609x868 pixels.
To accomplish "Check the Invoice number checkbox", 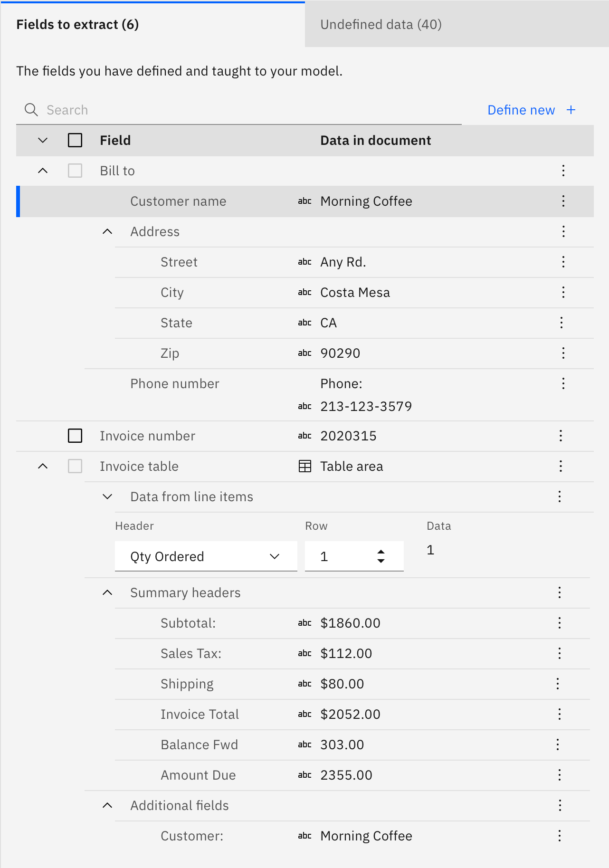I will coord(75,436).
